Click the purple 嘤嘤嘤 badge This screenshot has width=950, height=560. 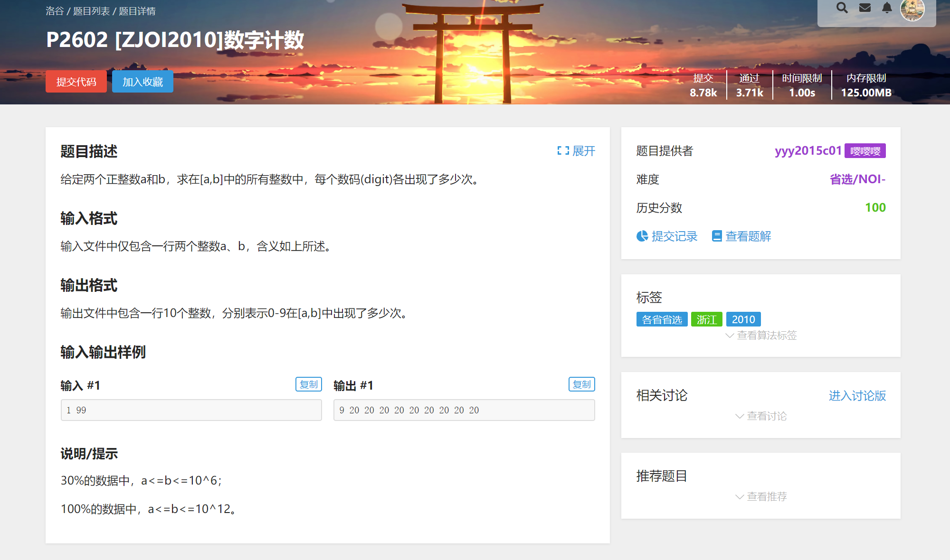(865, 150)
